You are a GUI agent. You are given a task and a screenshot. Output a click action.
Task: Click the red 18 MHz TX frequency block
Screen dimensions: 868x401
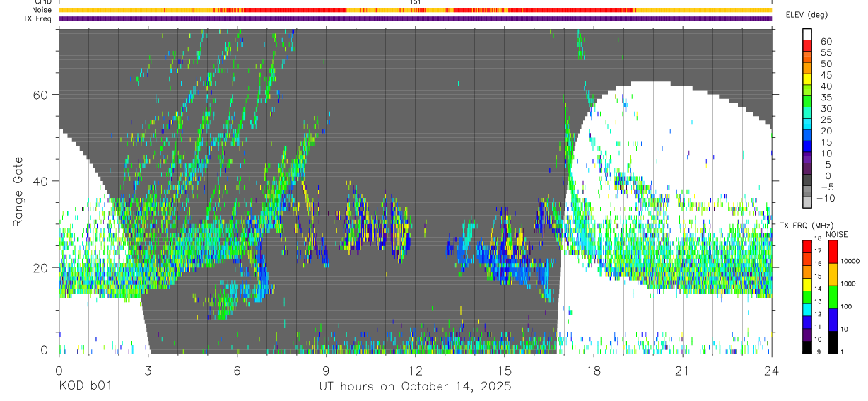click(807, 245)
